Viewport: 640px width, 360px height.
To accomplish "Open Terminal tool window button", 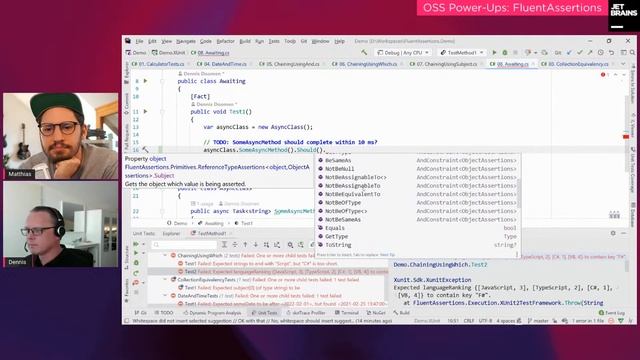I will 347,313.
